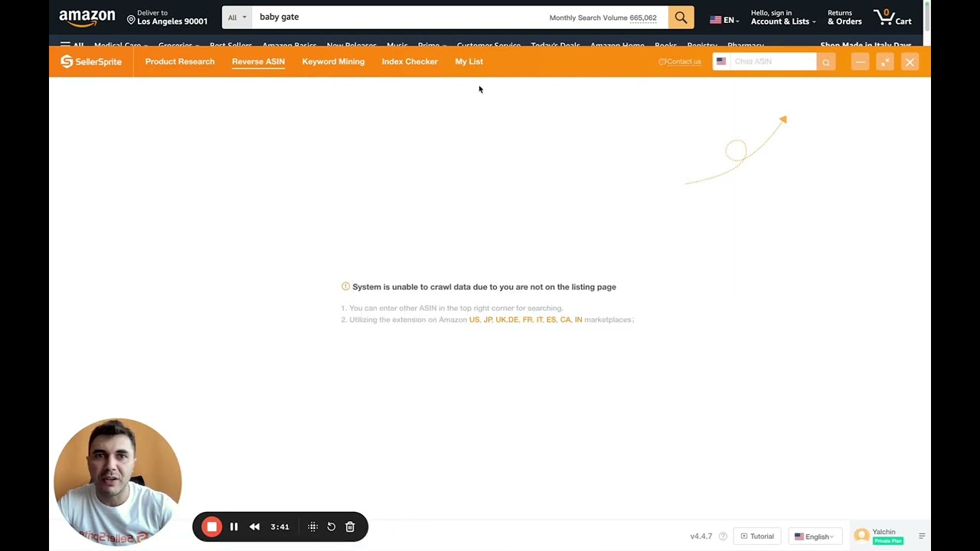Click the Monthly Search Volume 665,062 label
The width and height of the screenshot is (980, 551).
tap(603, 18)
